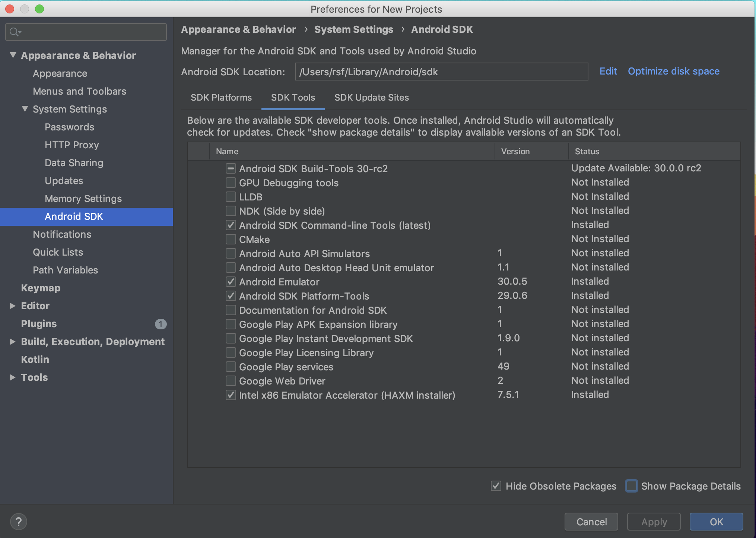This screenshot has width=756, height=538.
Task: Click version 30.0.5 cell
Action: point(512,281)
